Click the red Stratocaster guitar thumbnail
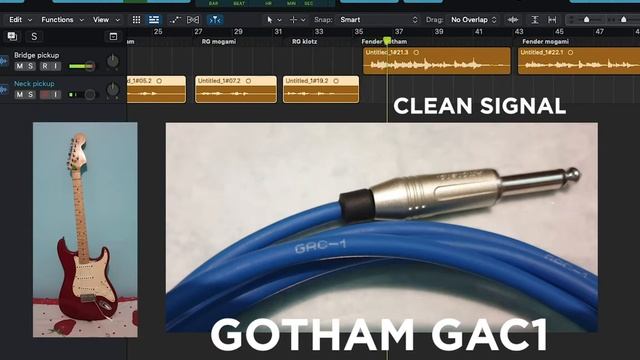640x360 pixels. click(x=85, y=230)
